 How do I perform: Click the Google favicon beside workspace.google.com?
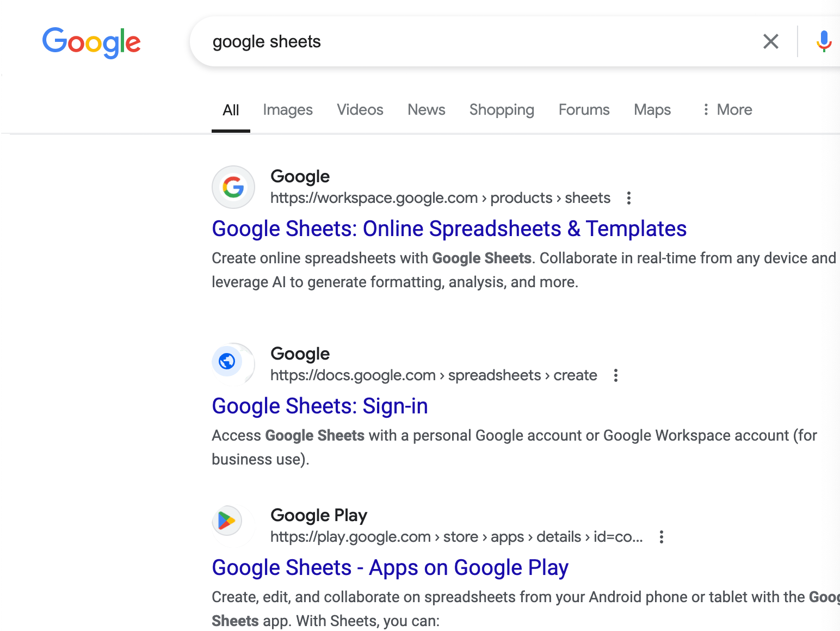[x=233, y=187]
